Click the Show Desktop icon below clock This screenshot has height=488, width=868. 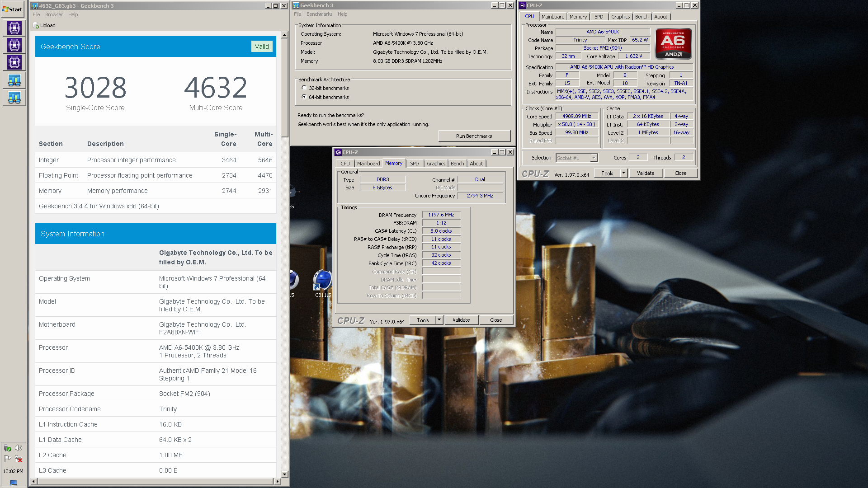14,483
